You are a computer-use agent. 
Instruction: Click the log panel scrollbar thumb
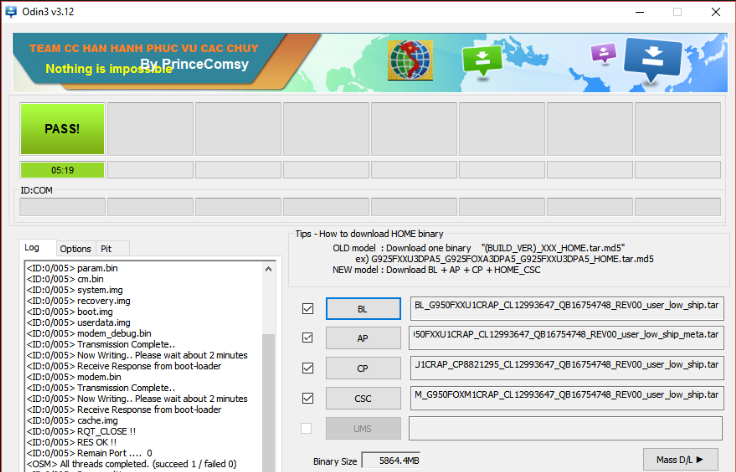point(268,403)
